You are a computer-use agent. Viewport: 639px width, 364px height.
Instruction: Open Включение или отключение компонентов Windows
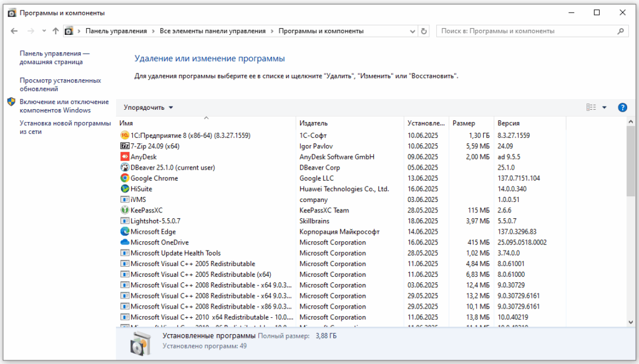[x=64, y=106]
